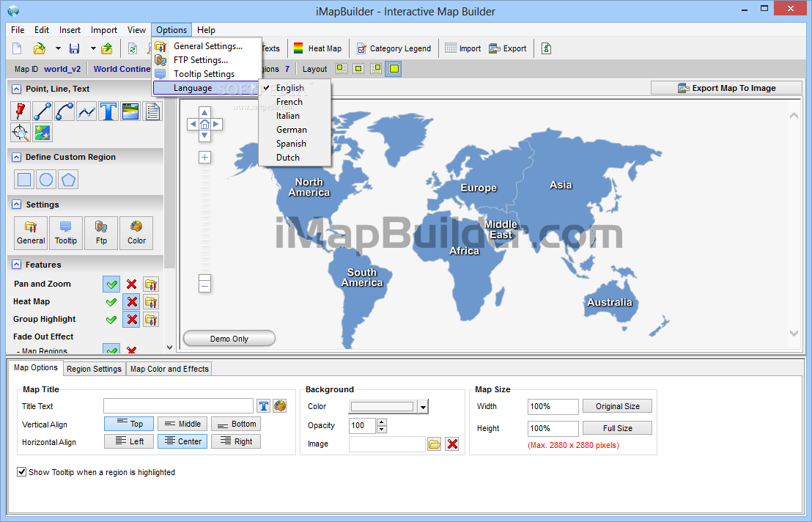812x522 pixels.
Task: Select the crosshair magnifier tool
Action: tap(21, 133)
